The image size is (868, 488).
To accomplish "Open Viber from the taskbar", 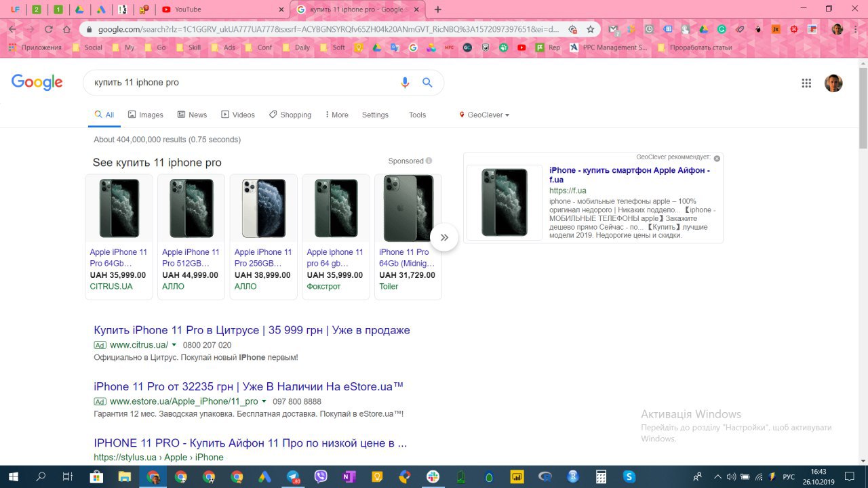I will tap(321, 476).
